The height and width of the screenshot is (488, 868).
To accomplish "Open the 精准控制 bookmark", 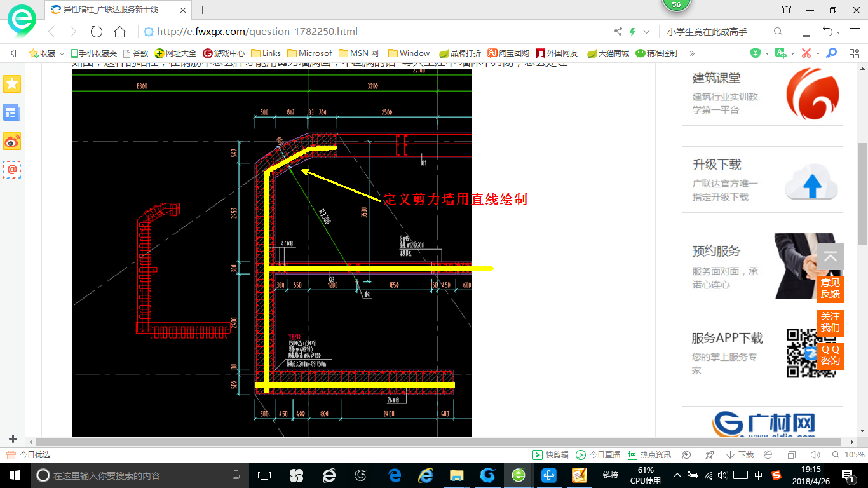I will [656, 53].
